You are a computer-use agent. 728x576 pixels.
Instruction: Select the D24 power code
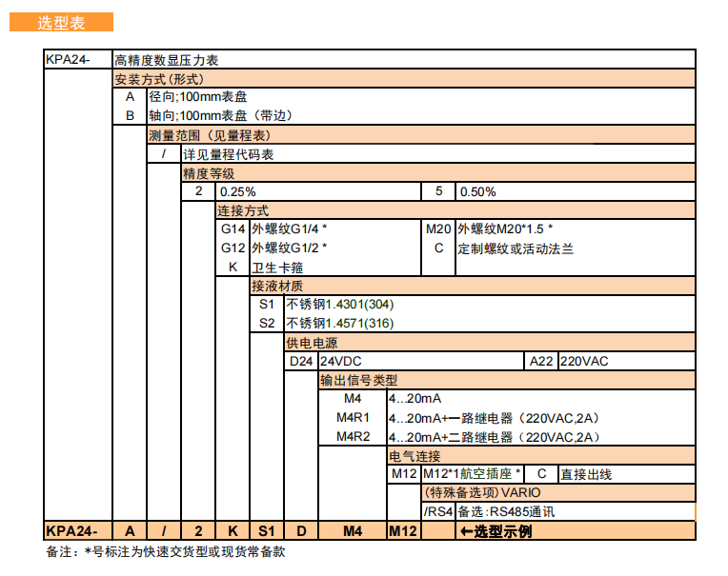tap(301, 361)
